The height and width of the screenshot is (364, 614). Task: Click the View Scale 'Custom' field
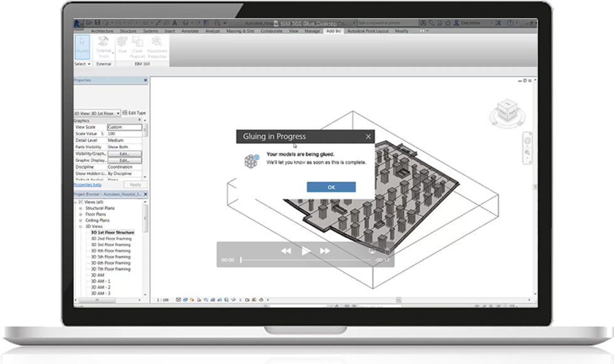(x=124, y=127)
